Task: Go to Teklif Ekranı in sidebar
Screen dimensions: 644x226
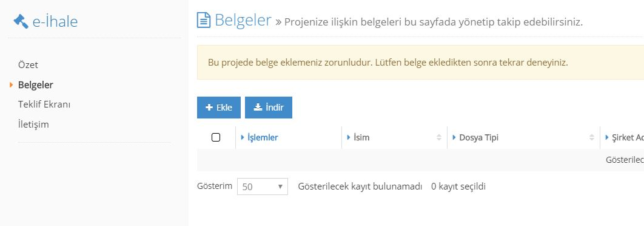Action: [x=44, y=104]
